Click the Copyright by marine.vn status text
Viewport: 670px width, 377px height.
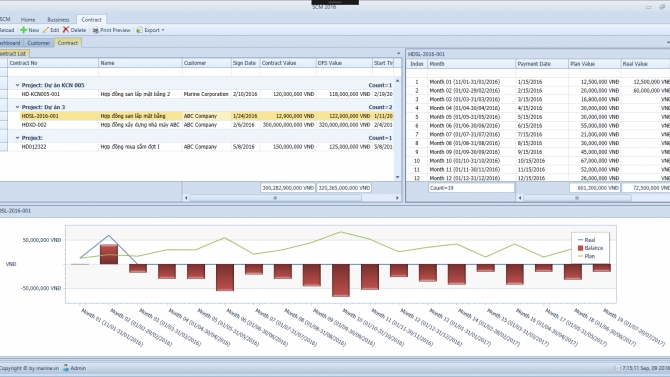pyautogui.click(x=29, y=368)
